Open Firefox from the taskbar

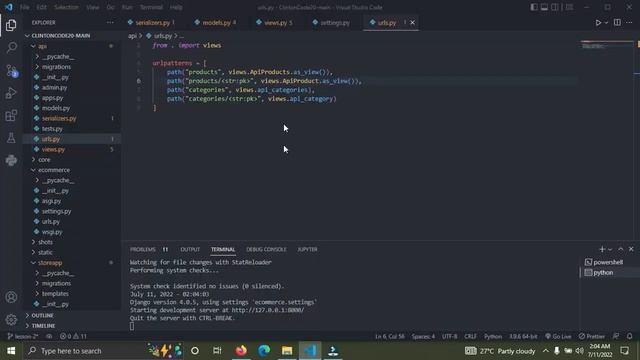[241, 351]
